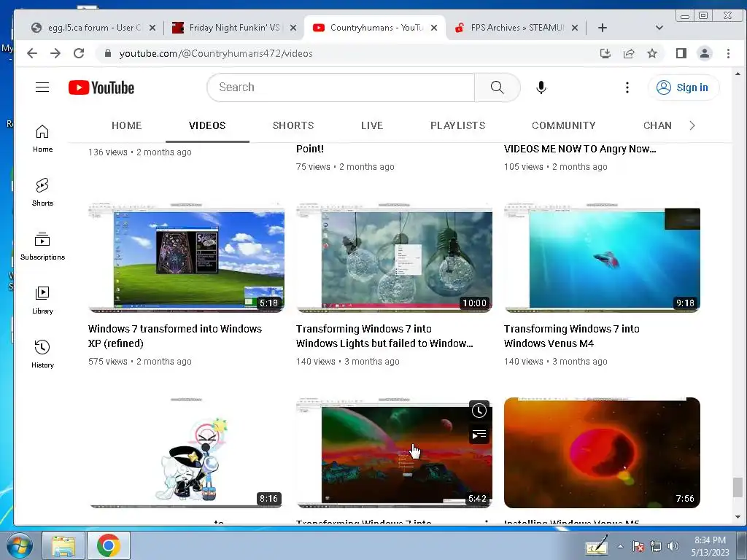Add 5:42 video to Watch later
Image resolution: width=747 pixels, height=560 pixels.
pyautogui.click(x=479, y=411)
